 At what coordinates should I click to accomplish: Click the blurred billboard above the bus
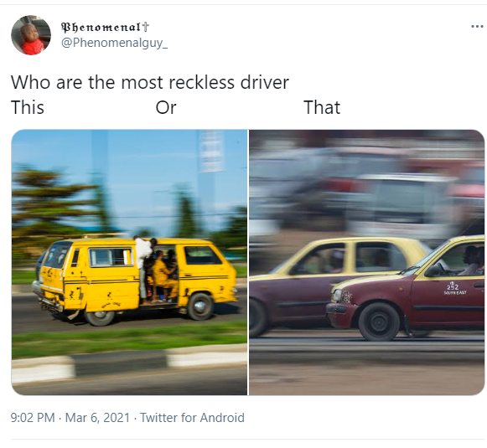[x=211, y=151]
